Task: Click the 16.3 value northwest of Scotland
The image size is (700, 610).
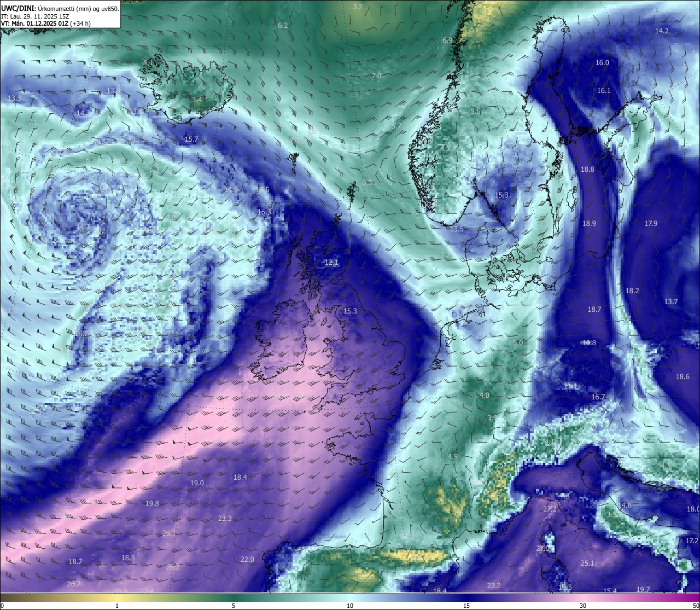Action: (264, 212)
